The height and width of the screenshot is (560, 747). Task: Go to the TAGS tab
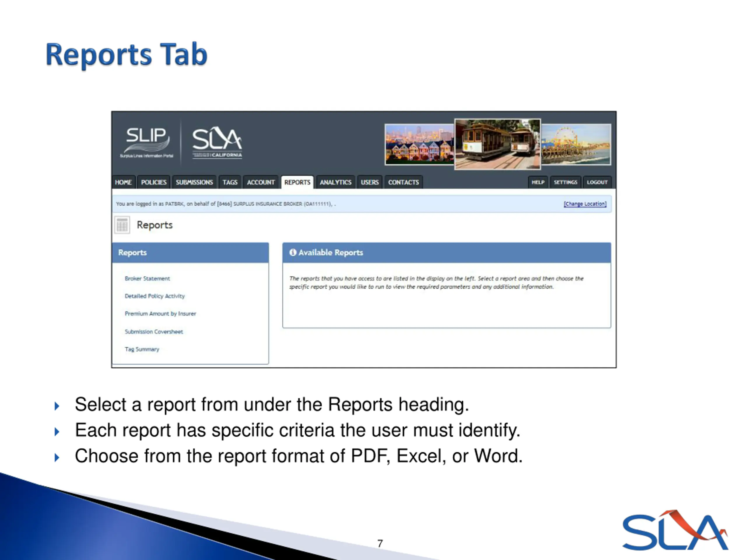tap(230, 182)
